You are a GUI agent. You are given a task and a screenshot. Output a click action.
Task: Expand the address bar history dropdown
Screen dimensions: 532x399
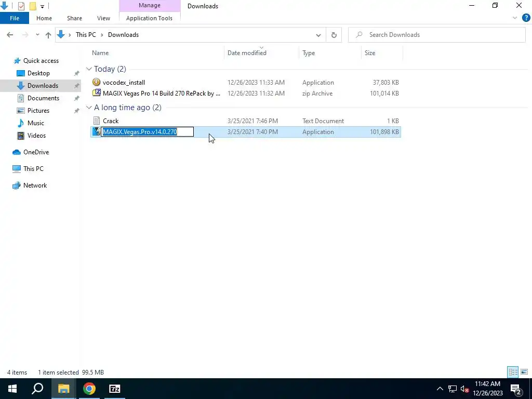pos(318,35)
